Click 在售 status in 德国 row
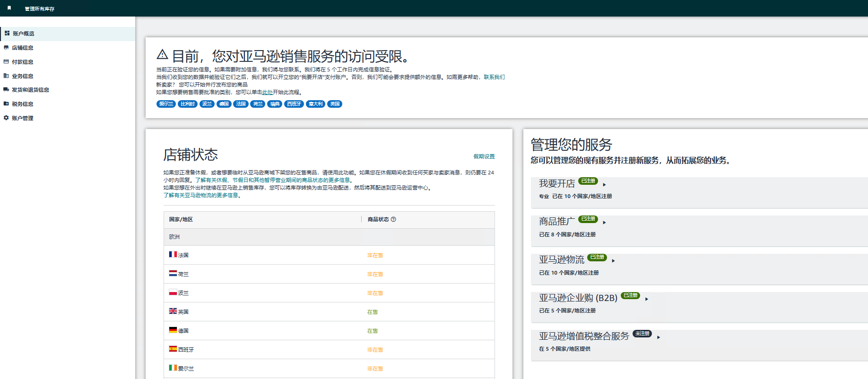868x379 pixels. (x=373, y=331)
